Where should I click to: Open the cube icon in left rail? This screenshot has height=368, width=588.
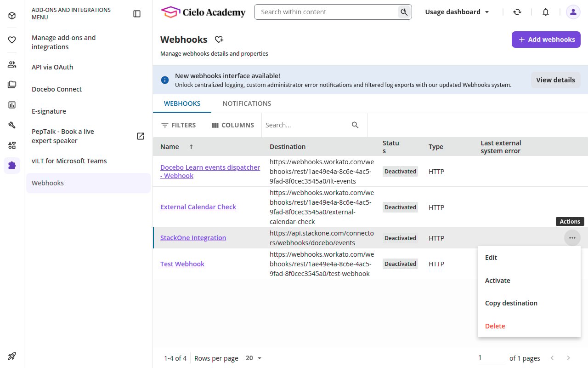pyautogui.click(x=12, y=16)
